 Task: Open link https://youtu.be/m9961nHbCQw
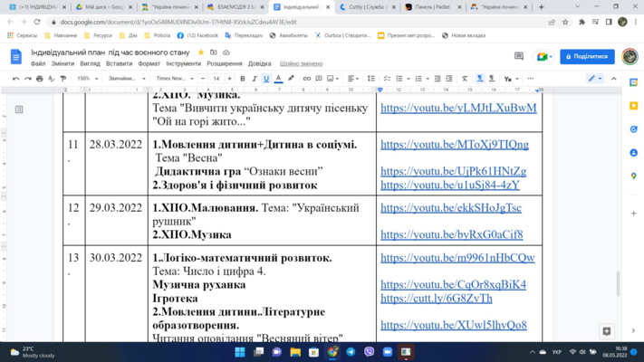click(457, 258)
